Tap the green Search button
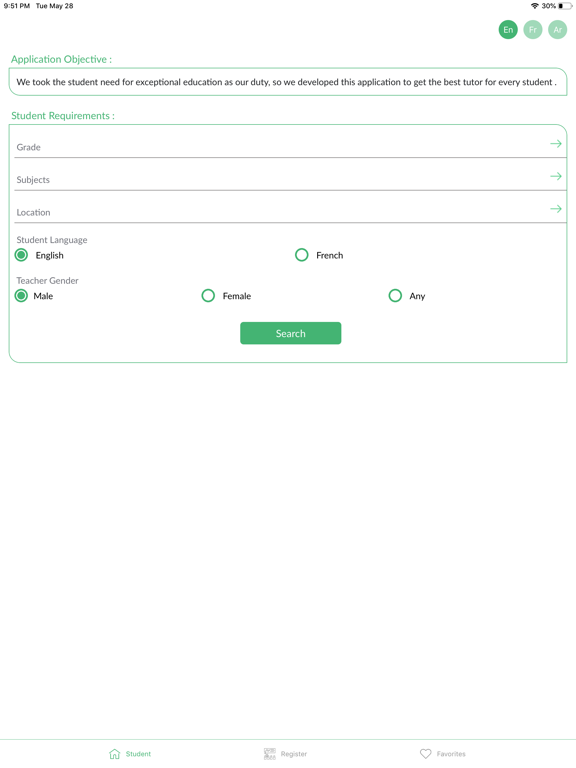Screen dimensions: 576x768 [290, 333]
